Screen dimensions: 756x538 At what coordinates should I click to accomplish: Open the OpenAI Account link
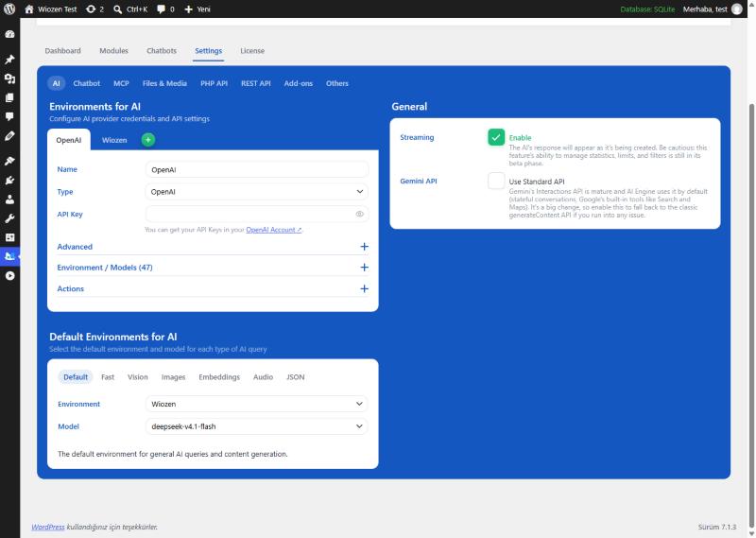point(274,230)
